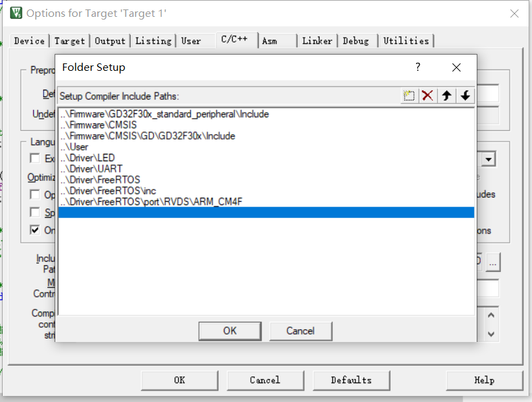
Task: Click the Define input field at right edge
Action: (488, 93)
